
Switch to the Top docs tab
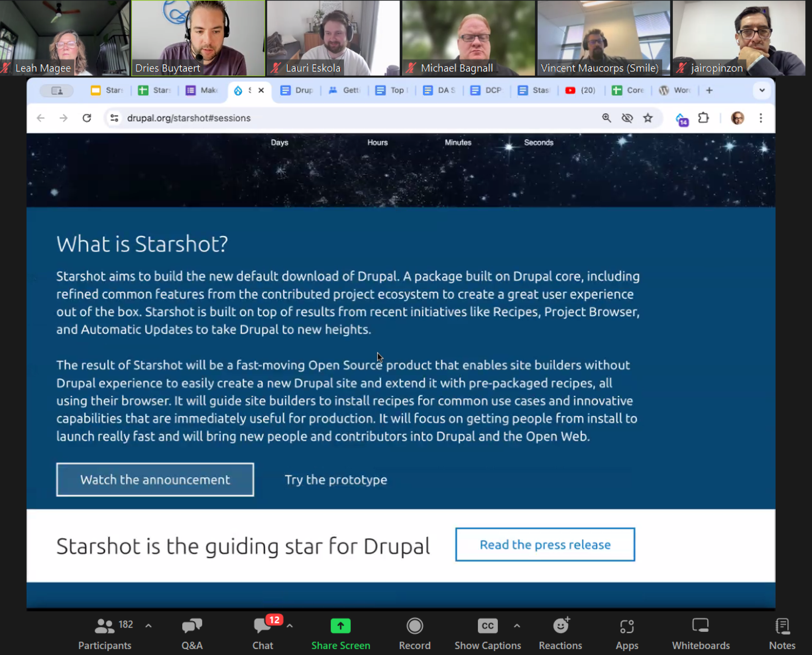click(392, 90)
